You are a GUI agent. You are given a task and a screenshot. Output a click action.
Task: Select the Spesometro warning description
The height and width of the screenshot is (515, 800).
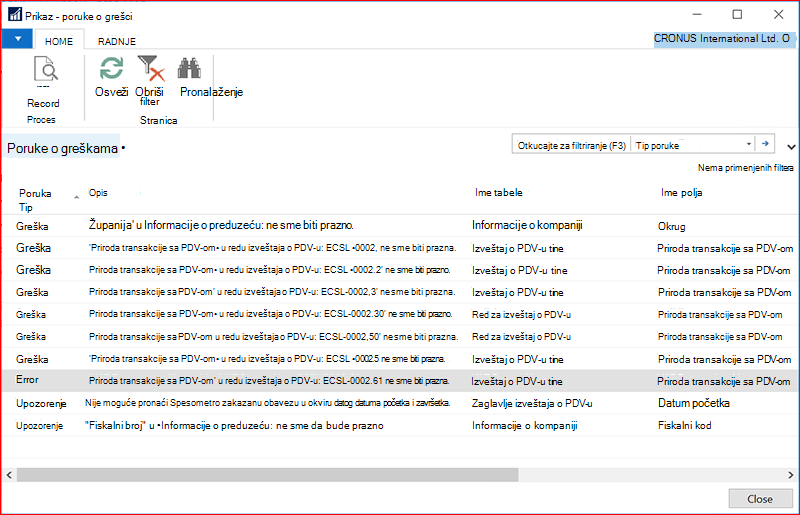267,403
